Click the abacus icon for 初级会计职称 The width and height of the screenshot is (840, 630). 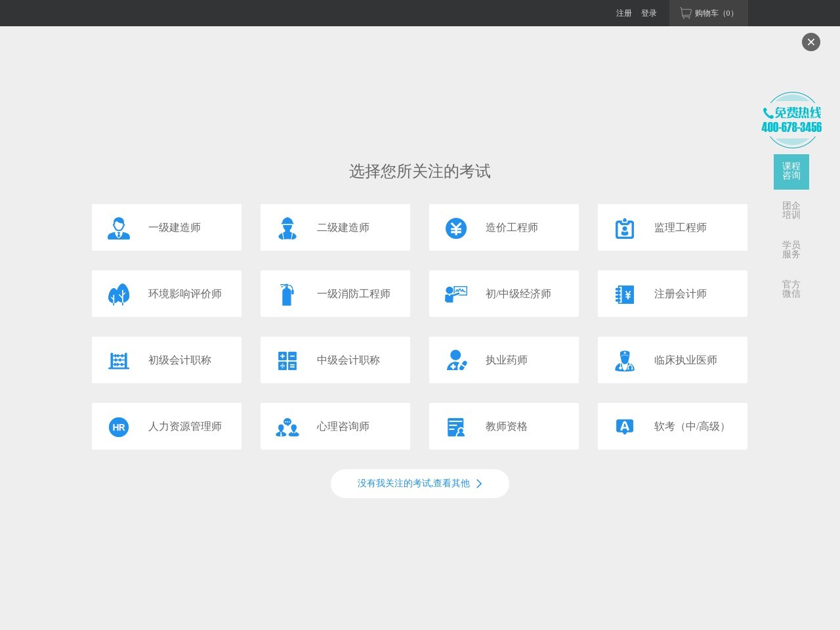click(119, 360)
